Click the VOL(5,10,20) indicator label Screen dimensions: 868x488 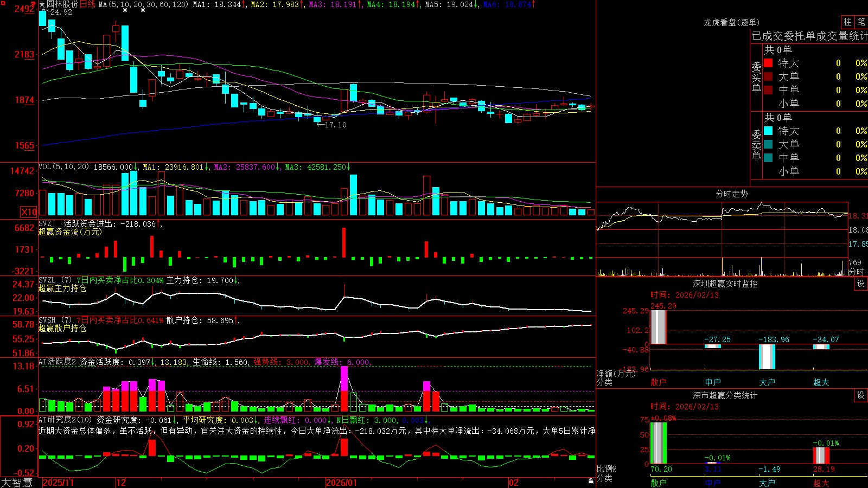[63, 167]
